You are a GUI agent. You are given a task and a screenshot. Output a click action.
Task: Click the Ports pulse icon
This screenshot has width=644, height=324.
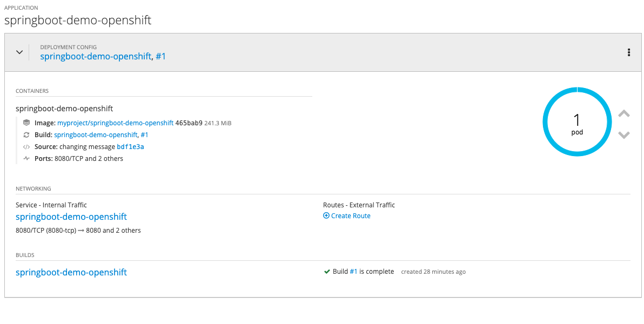pos(26,159)
